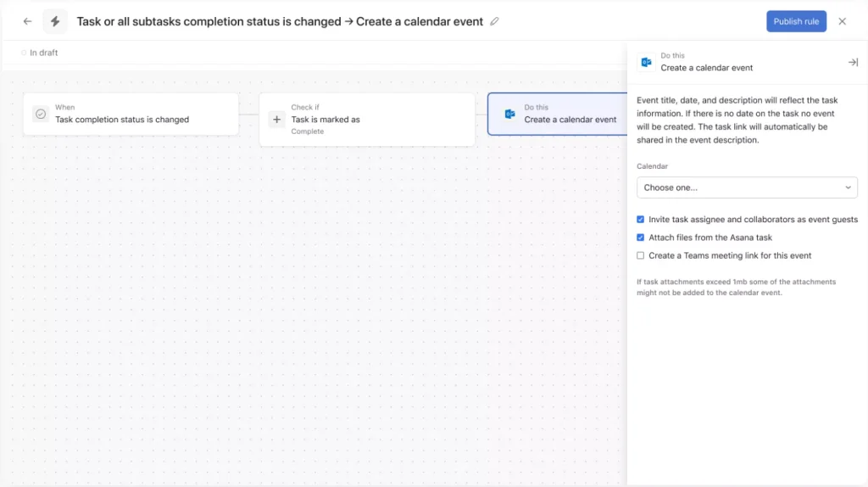Click the Outlook icon on Do this card
Viewport: 868px width, 487px height.
[509, 115]
